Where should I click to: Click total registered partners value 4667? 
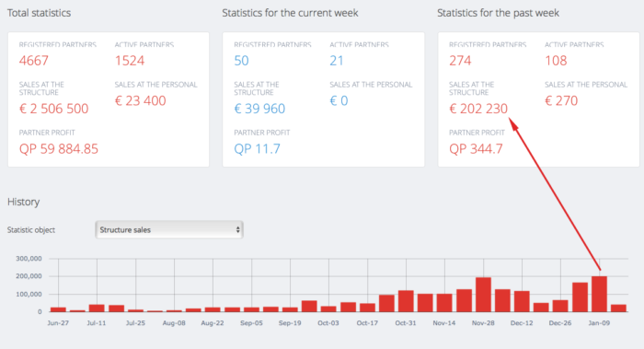click(34, 61)
